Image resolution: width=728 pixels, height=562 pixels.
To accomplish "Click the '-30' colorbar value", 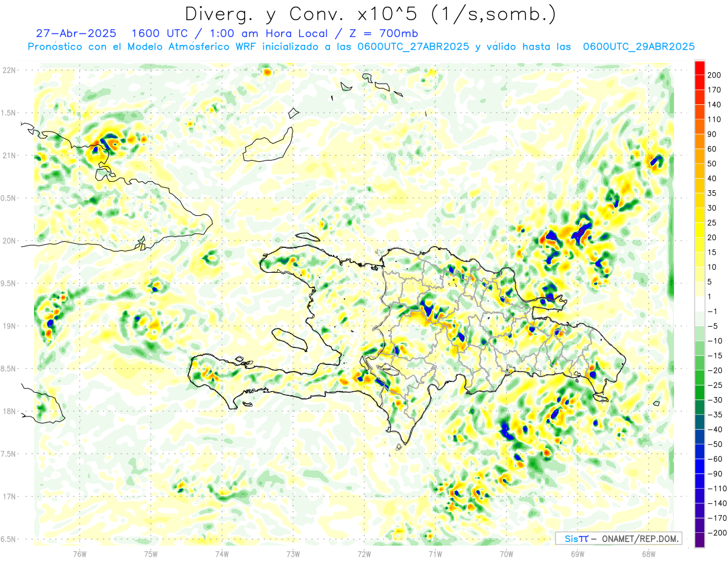I will coord(715,400).
